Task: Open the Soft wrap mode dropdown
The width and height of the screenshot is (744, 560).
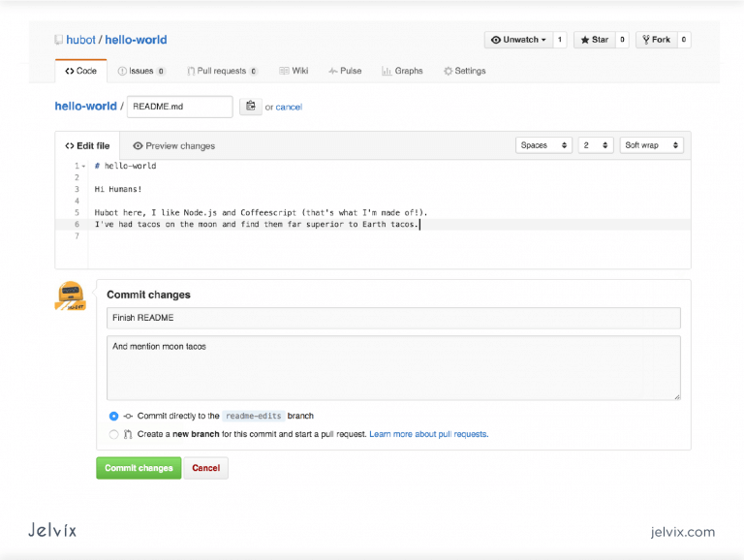Action: (651, 145)
